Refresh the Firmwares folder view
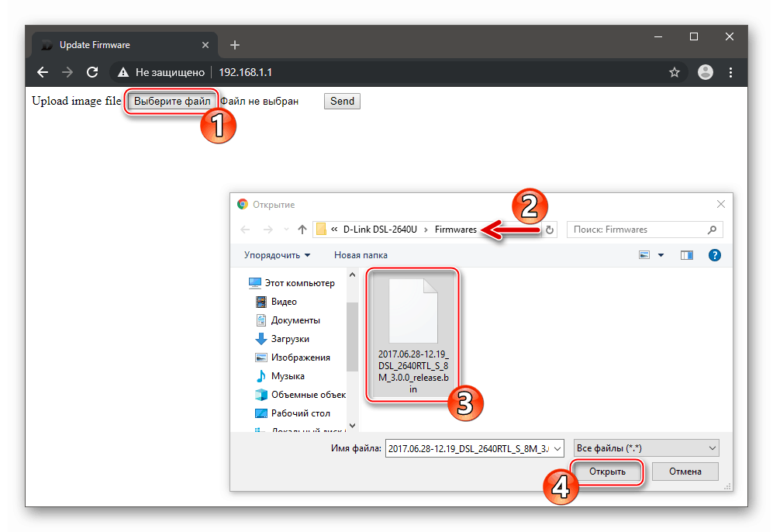 [550, 230]
